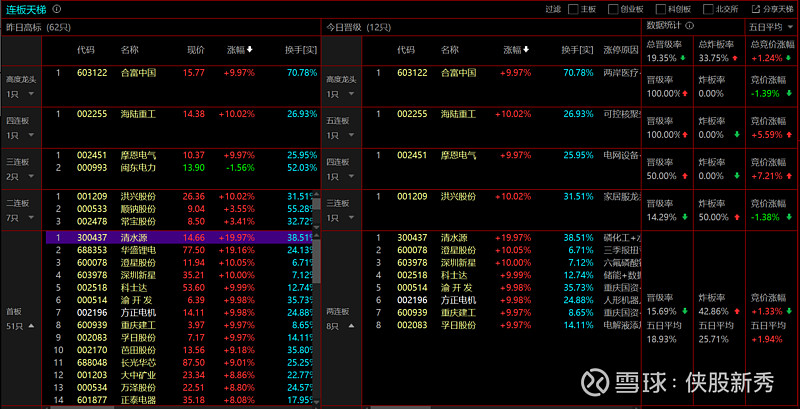The height and width of the screenshot is (409, 800).
Task: Click the 涨幅 sort arrow in left table
Action: [x=250, y=49]
